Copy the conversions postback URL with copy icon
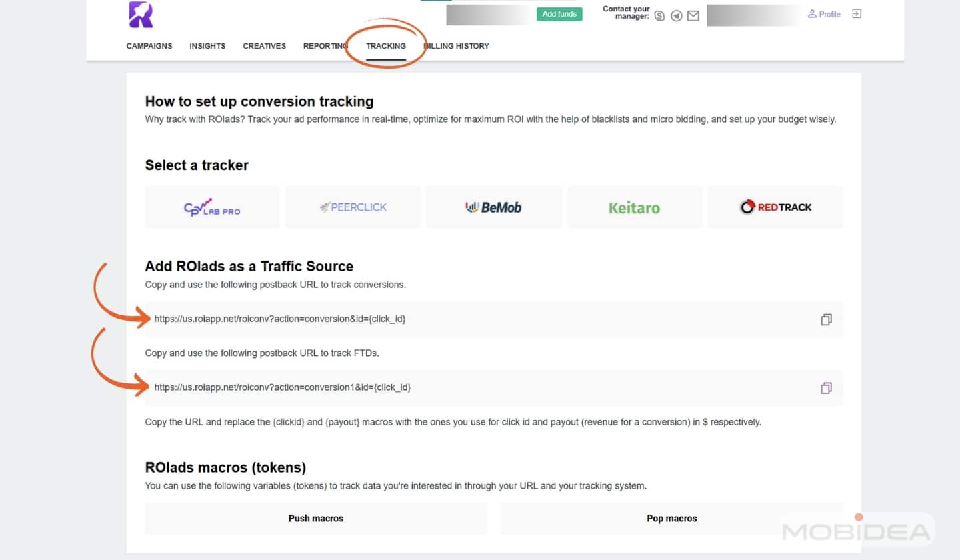The height and width of the screenshot is (560, 960). click(x=826, y=319)
